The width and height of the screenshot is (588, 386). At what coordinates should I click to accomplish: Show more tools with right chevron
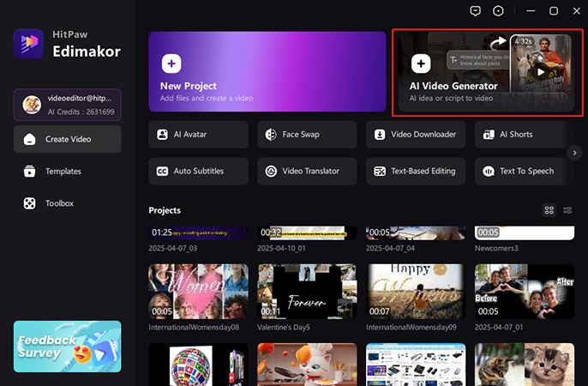point(574,153)
